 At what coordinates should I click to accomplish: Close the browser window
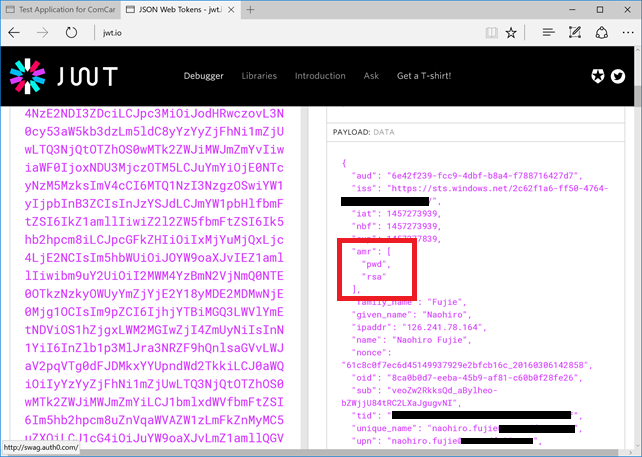627,9
